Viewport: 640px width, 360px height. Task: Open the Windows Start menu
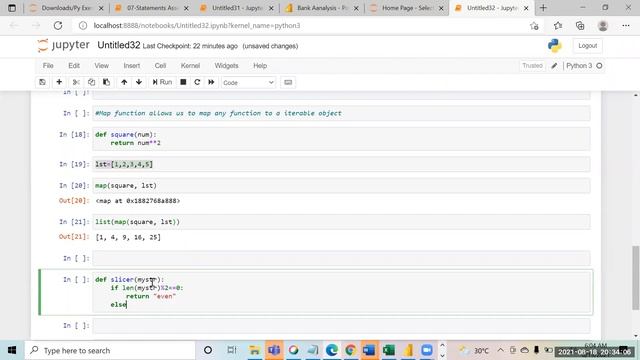tap(12, 350)
